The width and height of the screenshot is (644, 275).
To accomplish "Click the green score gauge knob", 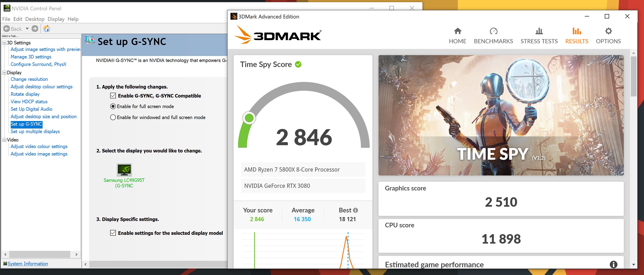I will coord(249,118).
